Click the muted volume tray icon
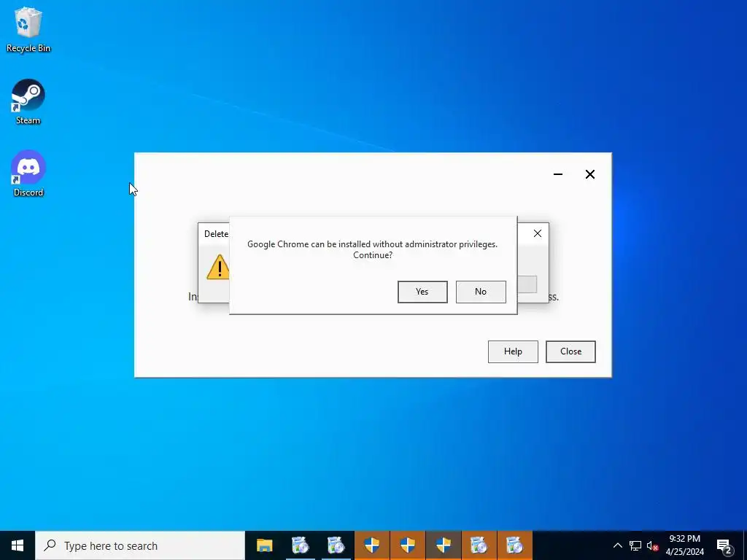 click(652, 545)
